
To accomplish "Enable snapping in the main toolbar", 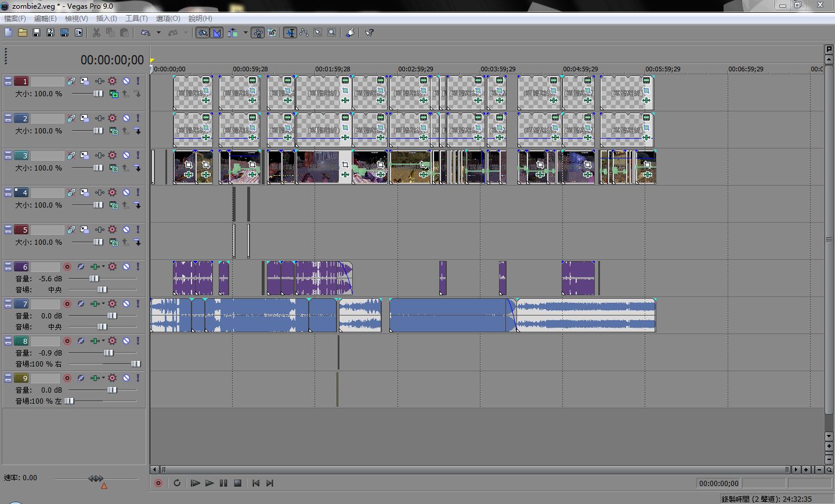I will click(x=203, y=33).
